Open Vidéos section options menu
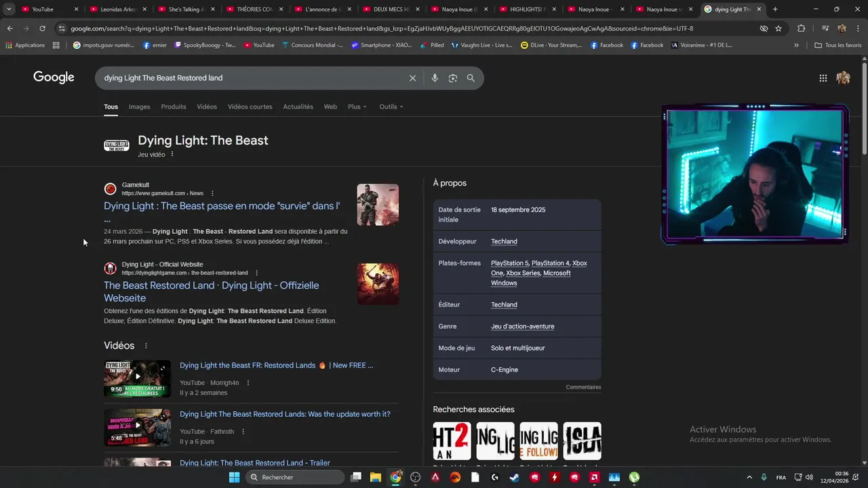868x488 pixels. 146,346
